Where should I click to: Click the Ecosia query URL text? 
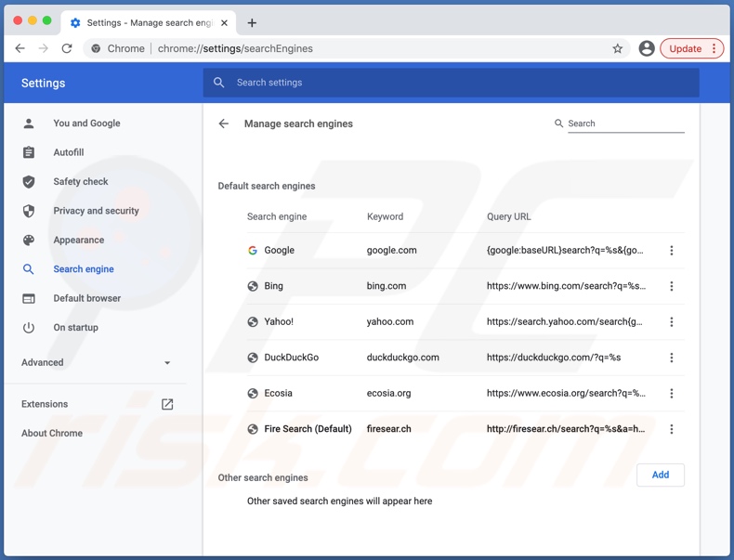pyautogui.click(x=566, y=394)
